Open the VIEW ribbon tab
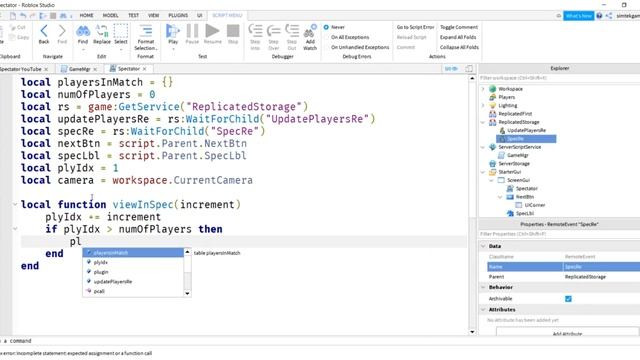Screen dimensions: 640x360 point(153,16)
